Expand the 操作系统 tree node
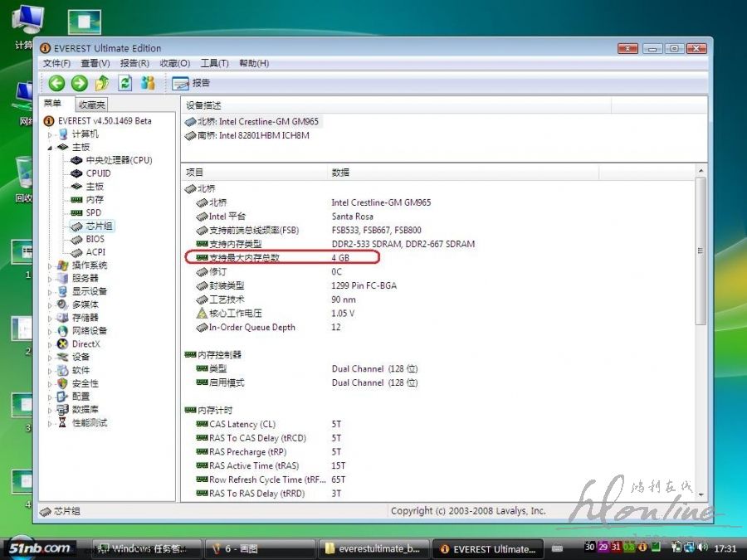Screen dimensions: 747x560 50,266
